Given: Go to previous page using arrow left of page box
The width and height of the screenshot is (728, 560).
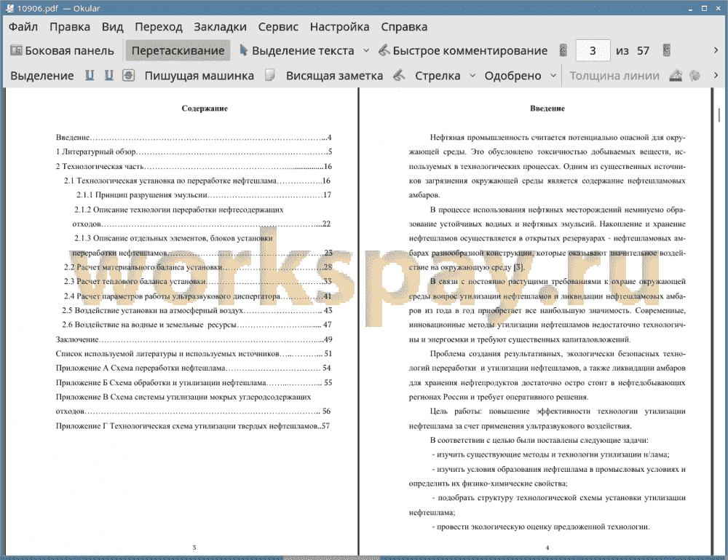Looking at the screenshot, I should [x=563, y=51].
